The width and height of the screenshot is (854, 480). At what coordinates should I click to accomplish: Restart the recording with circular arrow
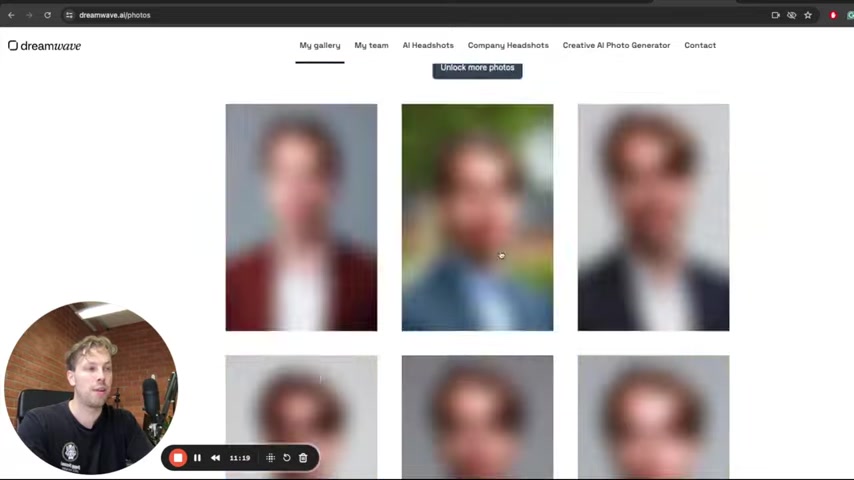[x=286, y=458]
